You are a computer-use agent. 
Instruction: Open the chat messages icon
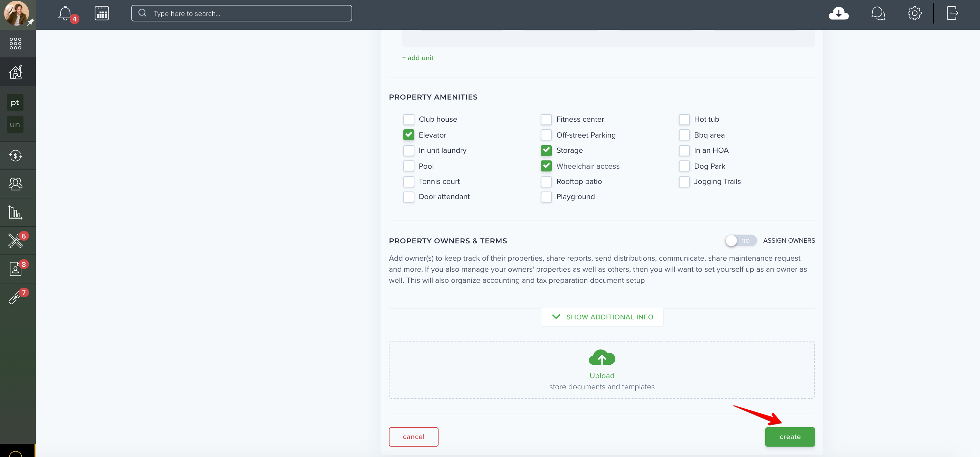click(x=878, y=13)
